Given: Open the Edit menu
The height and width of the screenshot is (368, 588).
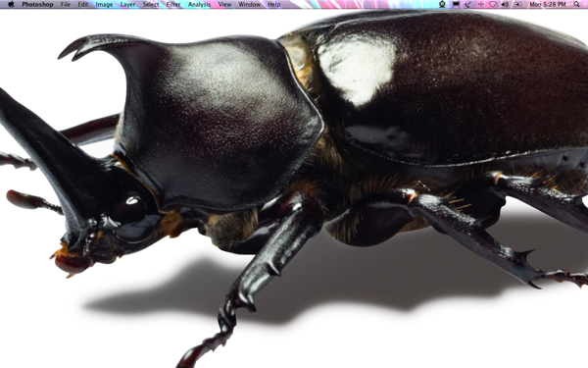Looking at the screenshot, I should pos(83,5).
